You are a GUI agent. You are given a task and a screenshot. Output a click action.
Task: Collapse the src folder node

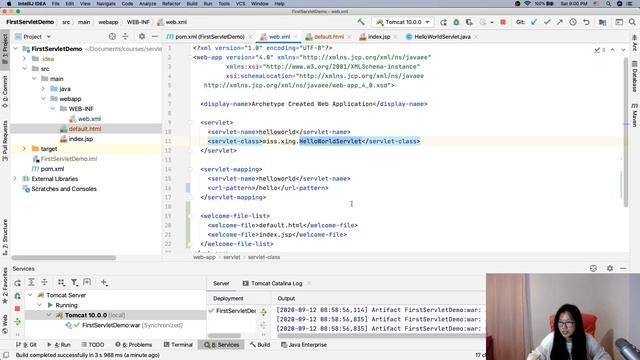pyautogui.click(x=24, y=69)
